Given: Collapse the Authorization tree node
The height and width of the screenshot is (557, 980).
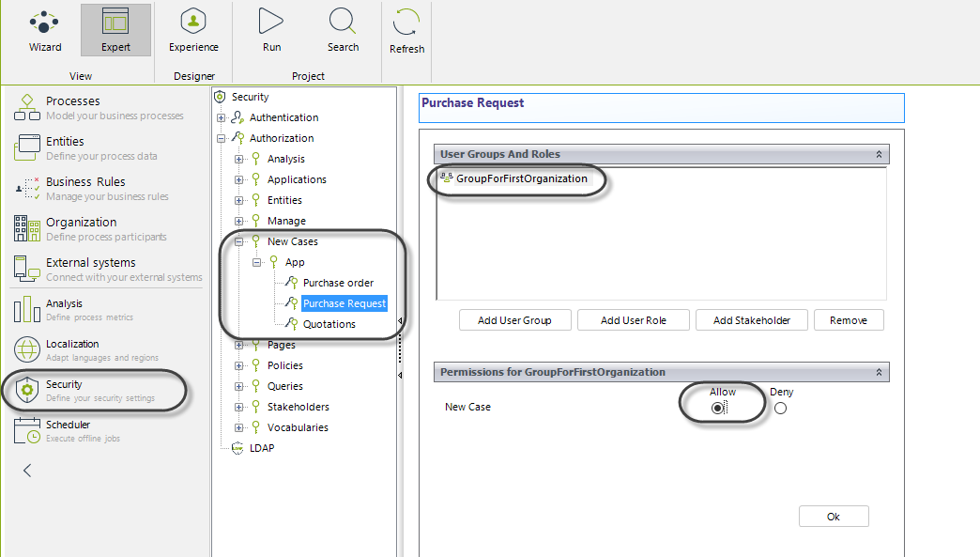Looking at the screenshot, I should point(221,138).
